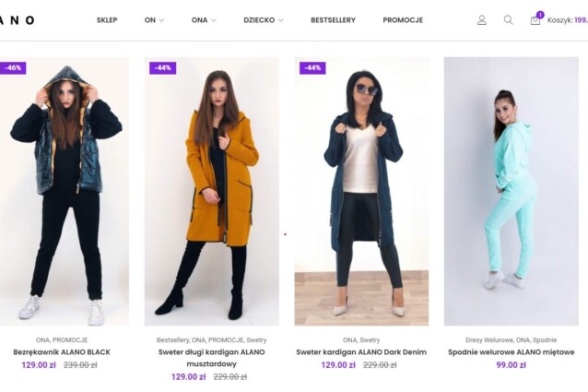
Task: Click the Dresy Welurowe category link
Action: pyautogui.click(x=488, y=339)
